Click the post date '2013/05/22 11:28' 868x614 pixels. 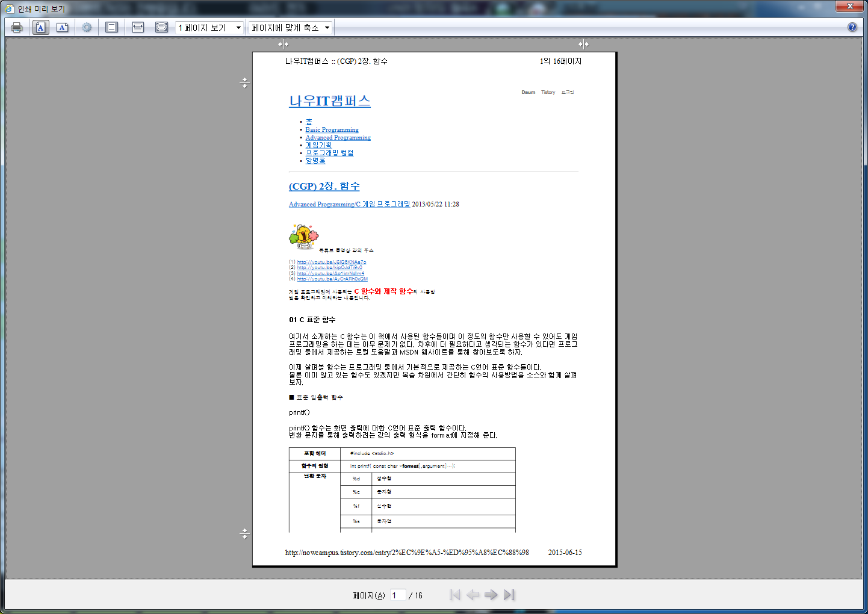pos(435,204)
